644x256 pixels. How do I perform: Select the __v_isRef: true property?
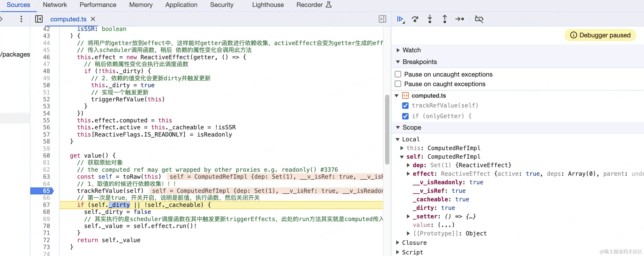439,191
